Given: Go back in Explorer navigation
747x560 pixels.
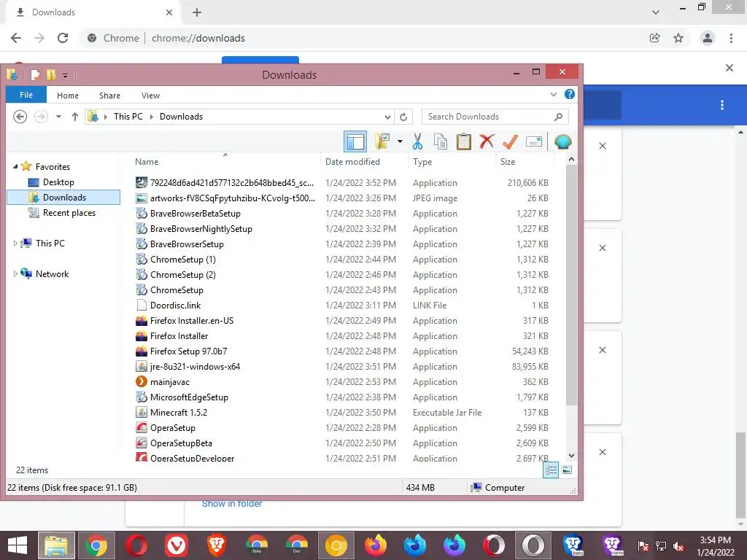Looking at the screenshot, I should pos(20,117).
